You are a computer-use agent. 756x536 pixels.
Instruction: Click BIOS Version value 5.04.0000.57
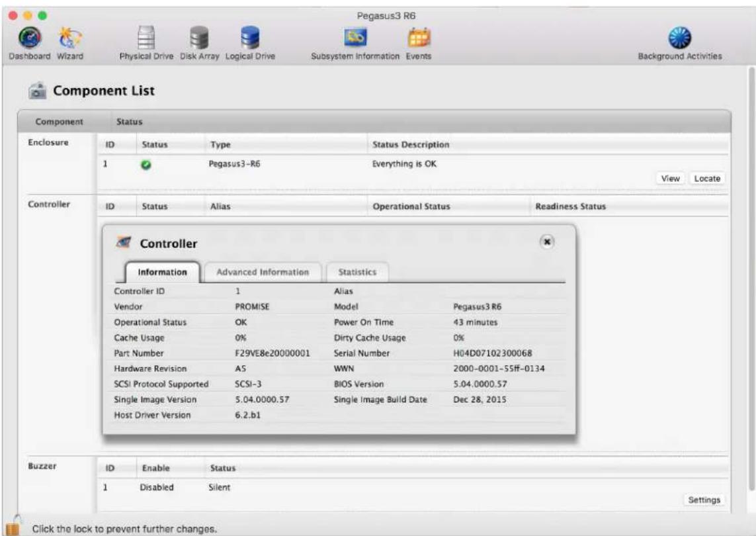point(480,384)
